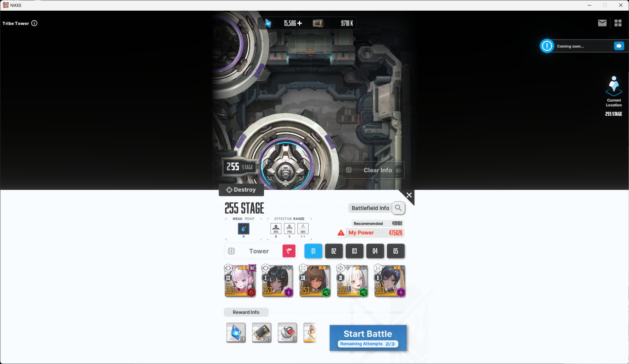Screen dimensions: 629x364
Task: Click the credit card reward item
Action: [x=262, y=332]
